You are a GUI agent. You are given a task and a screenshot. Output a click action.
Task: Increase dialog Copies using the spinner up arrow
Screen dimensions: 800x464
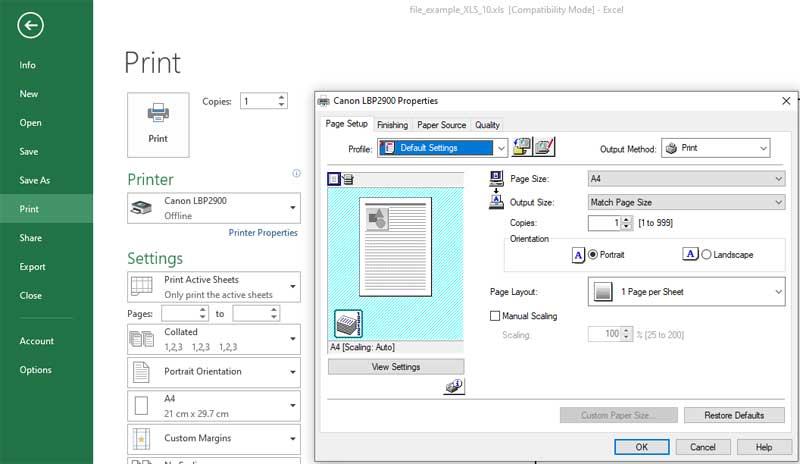[627, 219]
